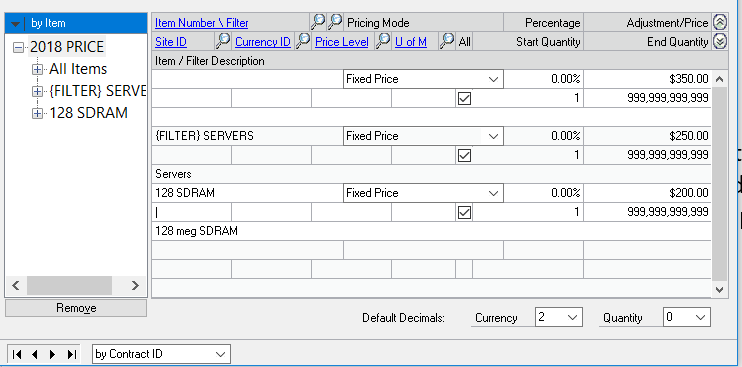Open the Price Level lookup magnifier
Viewport: 742px width, 367px height.
pyautogui.click(x=382, y=42)
